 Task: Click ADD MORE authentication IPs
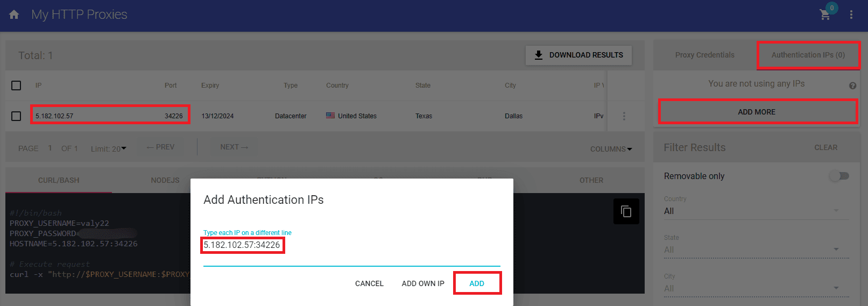[x=757, y=112]
